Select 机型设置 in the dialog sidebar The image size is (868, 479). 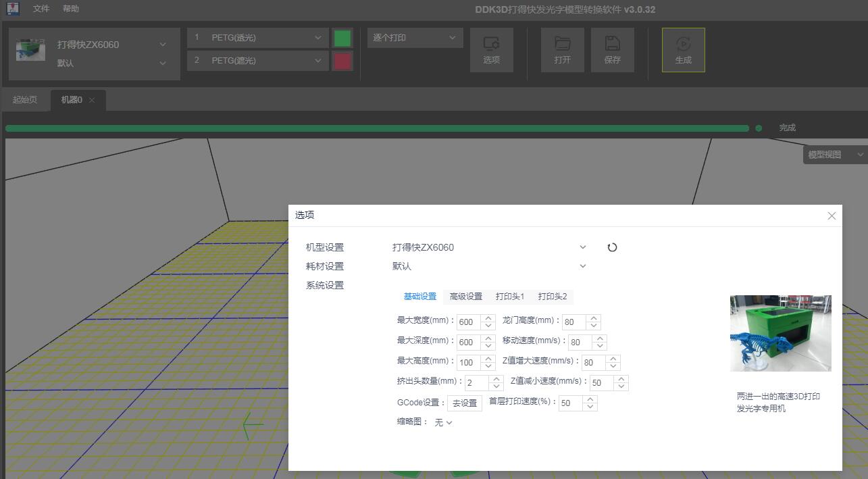(325, 247)
